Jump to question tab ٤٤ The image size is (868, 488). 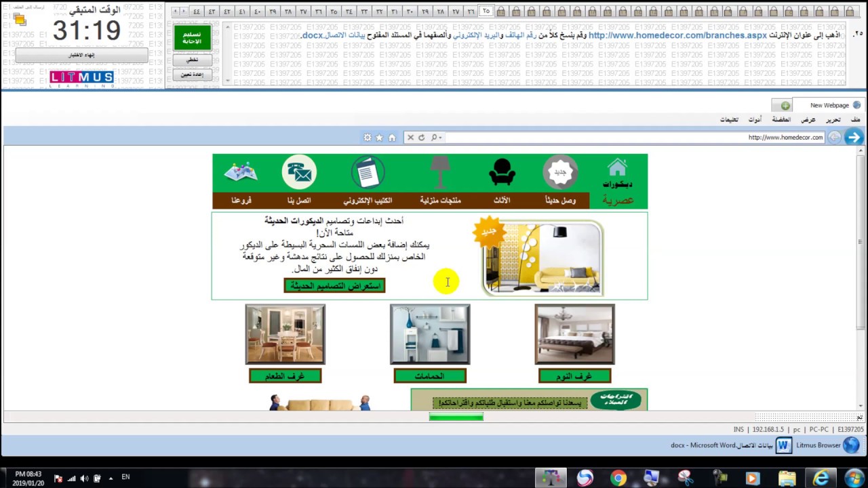[x=197, y=12]
